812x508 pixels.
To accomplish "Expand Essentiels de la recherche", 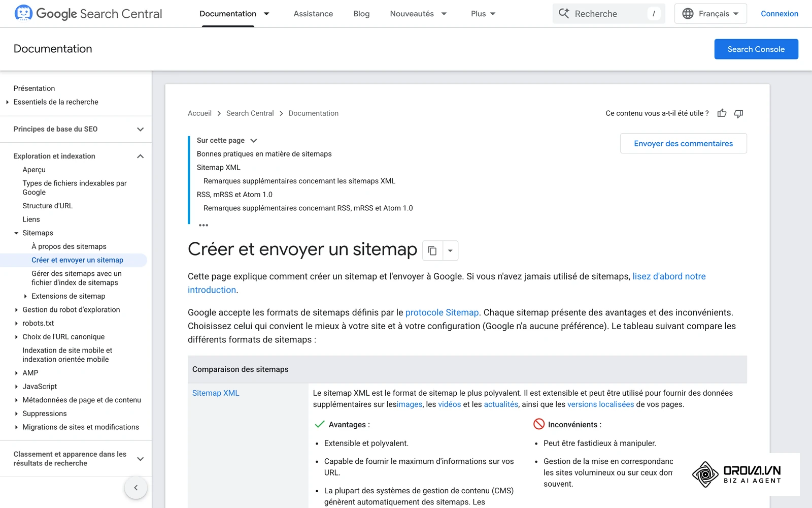I will point(7,102).
